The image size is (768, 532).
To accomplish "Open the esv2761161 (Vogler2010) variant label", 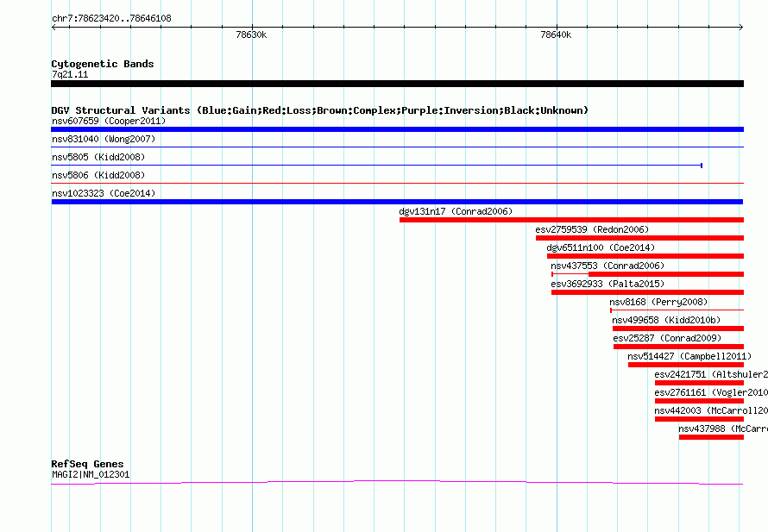I will pyautogui.click(x=711, y=392).
